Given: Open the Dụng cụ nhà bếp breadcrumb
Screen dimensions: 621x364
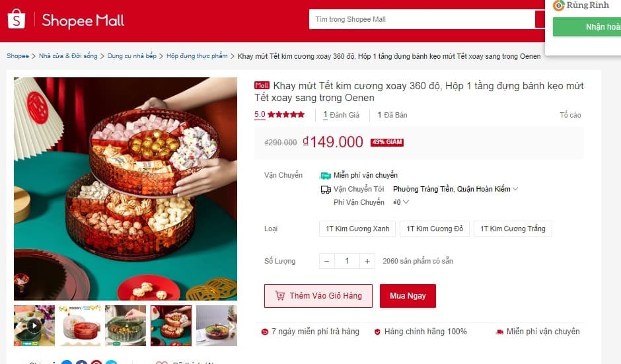Looking at the screenshot, I should pos(132,56).
